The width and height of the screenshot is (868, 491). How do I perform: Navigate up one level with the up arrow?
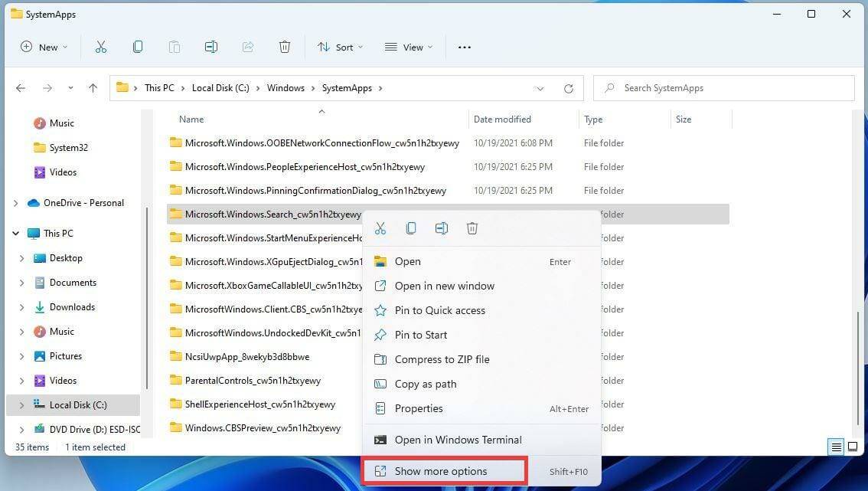[93, 87]
